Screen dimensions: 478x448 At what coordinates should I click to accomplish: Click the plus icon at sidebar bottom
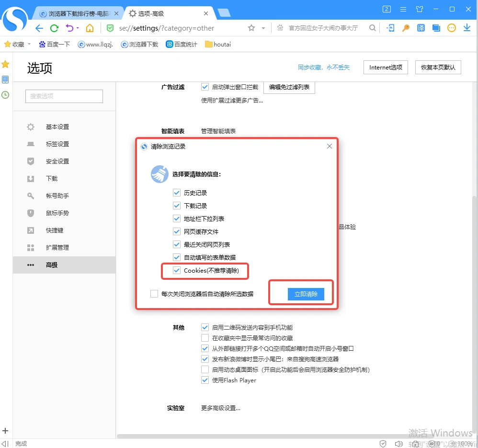[5, 431]
